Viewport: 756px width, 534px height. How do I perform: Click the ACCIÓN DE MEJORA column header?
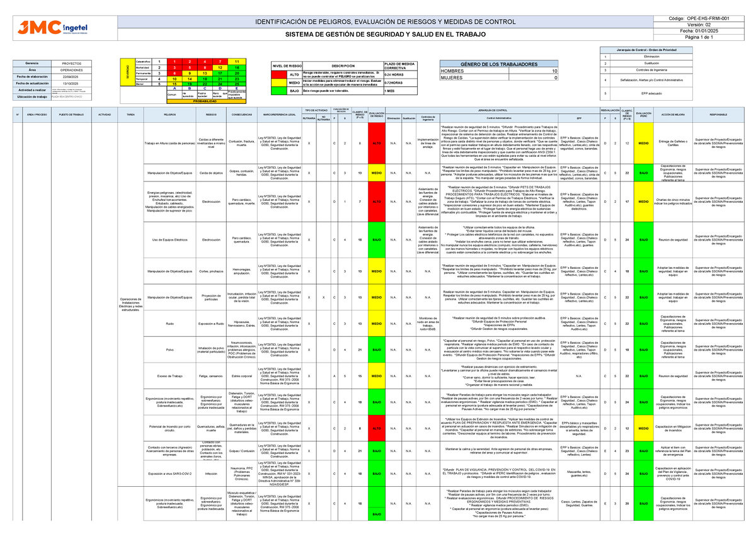672,115
